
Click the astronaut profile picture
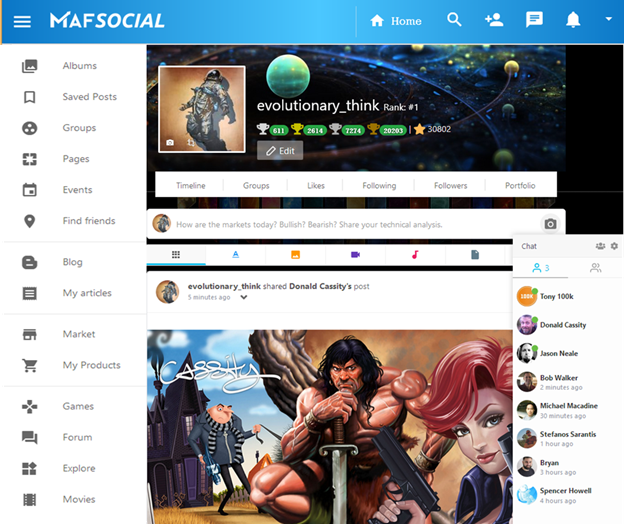tap(202, 109)
